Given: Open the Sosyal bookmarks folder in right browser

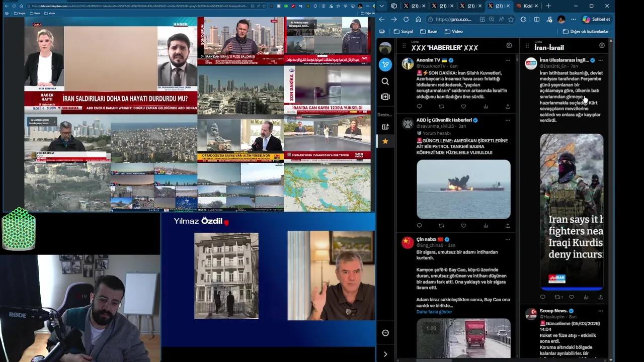Looking at the screenshot, I should (x=403, y=31).
